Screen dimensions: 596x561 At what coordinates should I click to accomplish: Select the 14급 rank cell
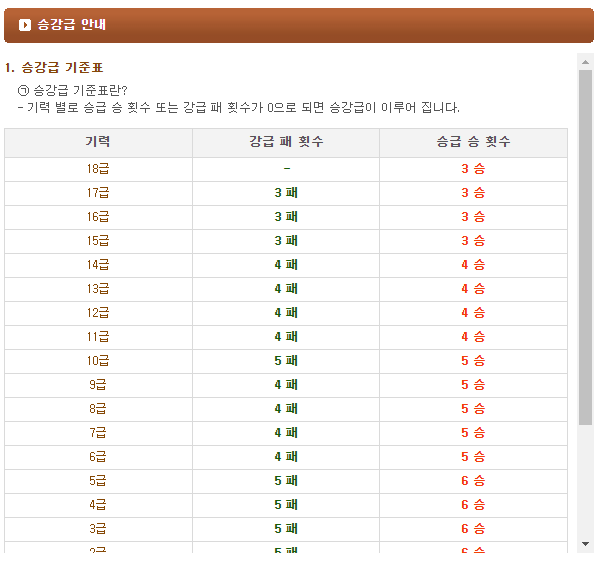[x=98, y=265]
